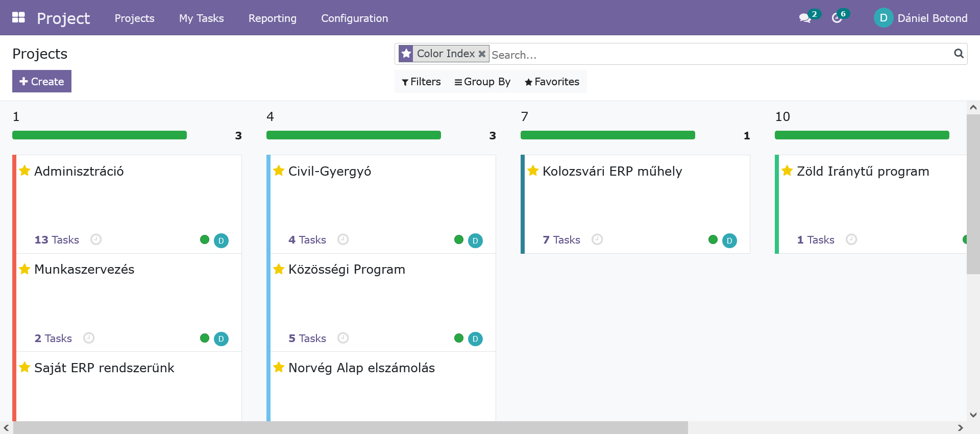Screen dimensions: 980x434
Task: Open 2 Tasks of Munkaszervezés
Action: (53, 338)
